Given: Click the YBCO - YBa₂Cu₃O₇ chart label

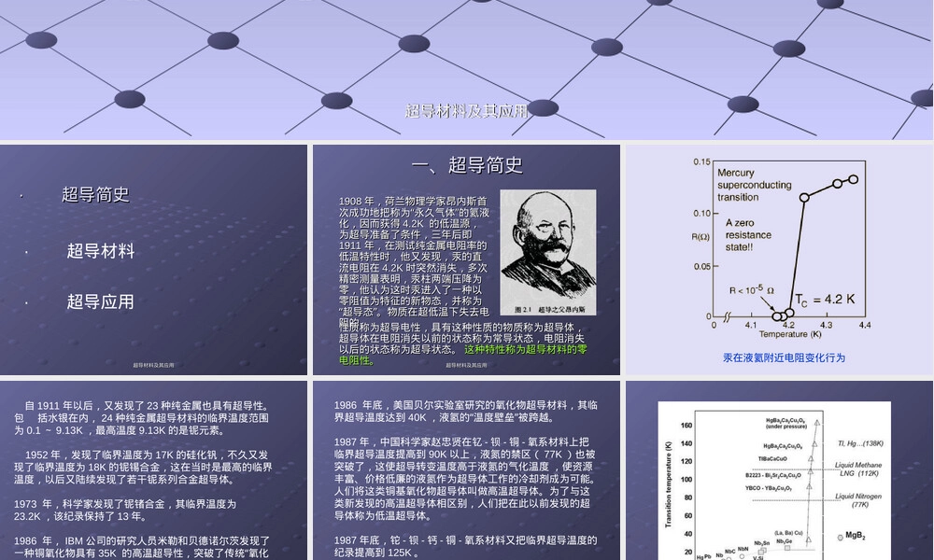Looking at the screenshot, I should [769, 488].
